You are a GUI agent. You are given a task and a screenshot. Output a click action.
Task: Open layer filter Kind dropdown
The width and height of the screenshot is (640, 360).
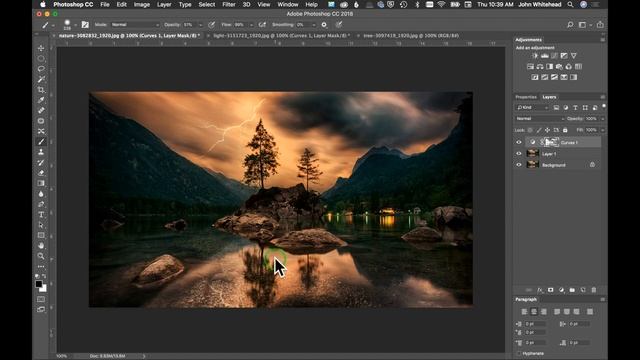(533, 107)
